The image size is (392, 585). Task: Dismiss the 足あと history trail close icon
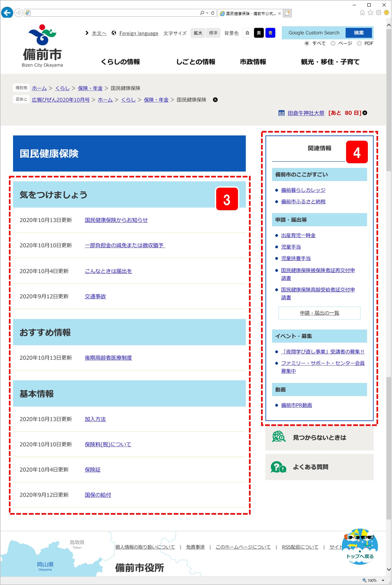(x=215, y=100)
